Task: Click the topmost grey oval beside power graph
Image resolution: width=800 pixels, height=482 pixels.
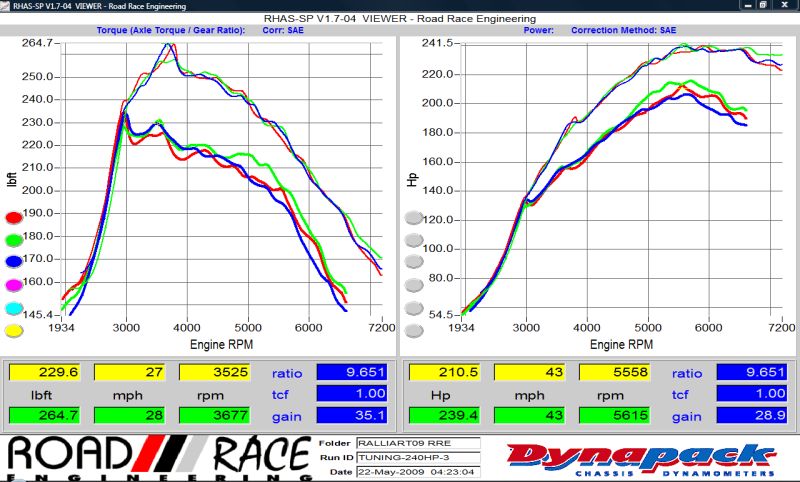Action: (x=414, y=217)
